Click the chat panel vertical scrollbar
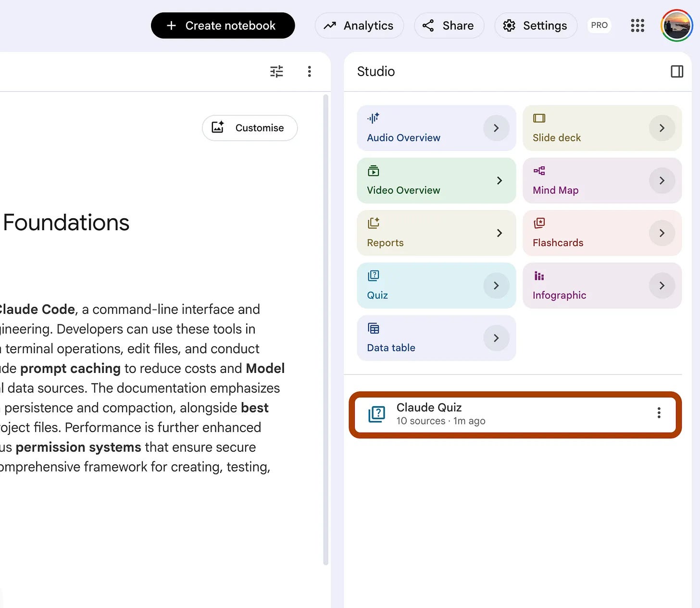The width and height of the screenshot is (700, 608). click(325, 330)
